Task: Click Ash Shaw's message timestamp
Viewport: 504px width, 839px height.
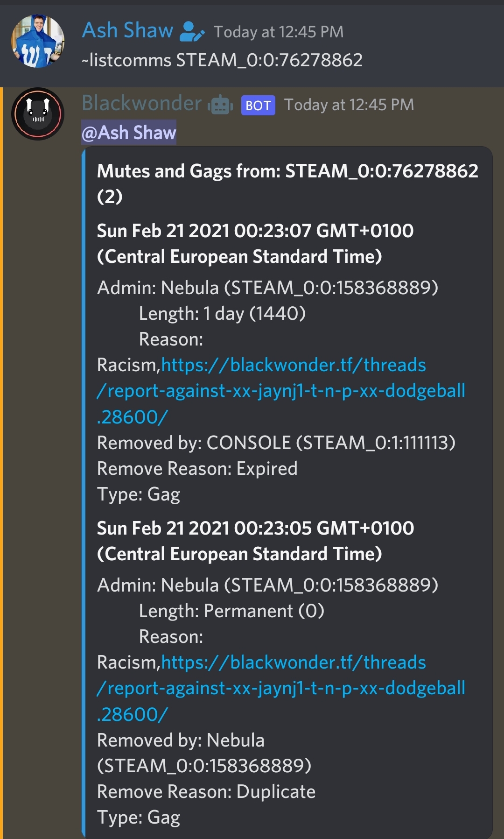Action: click(279, 32)
